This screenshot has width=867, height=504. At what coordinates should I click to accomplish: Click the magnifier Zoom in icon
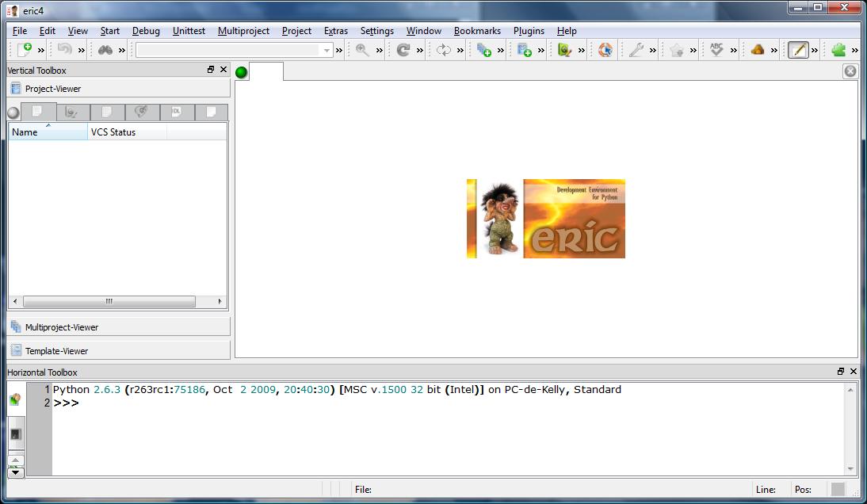pyautogui.click(x=362, y=50)
